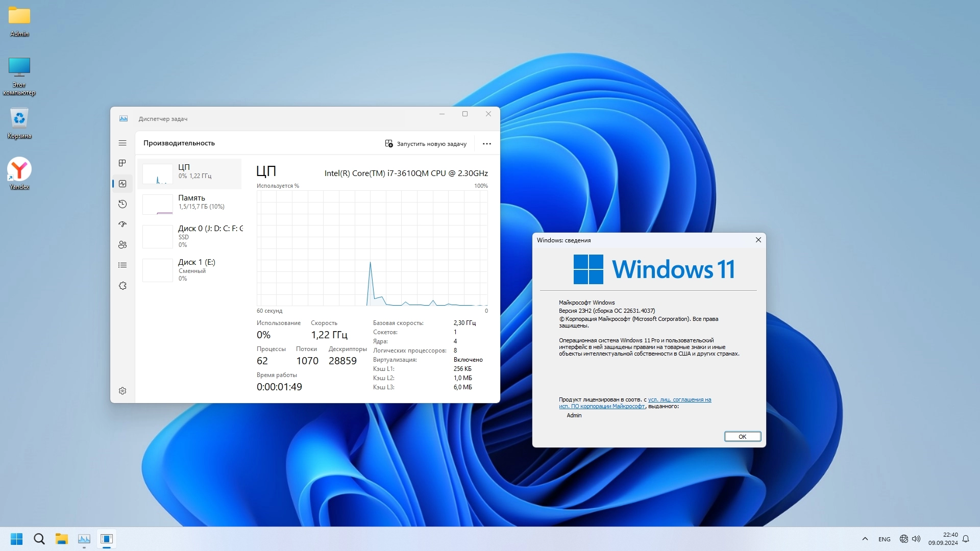Open the Services puzzle-piece icon
The image size is (980, 551).
(122, 286)
